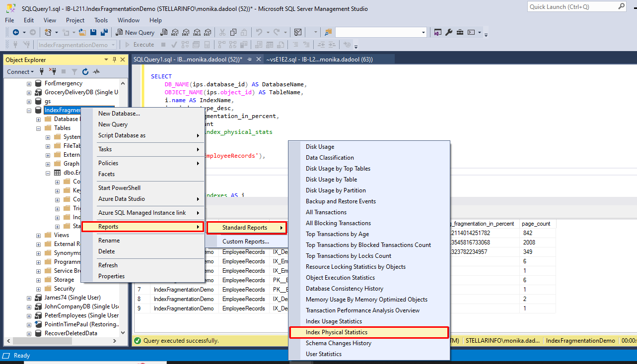The image size is (637, 364).
Task: Click the Cut scissors icon
Action: [222, 32]
